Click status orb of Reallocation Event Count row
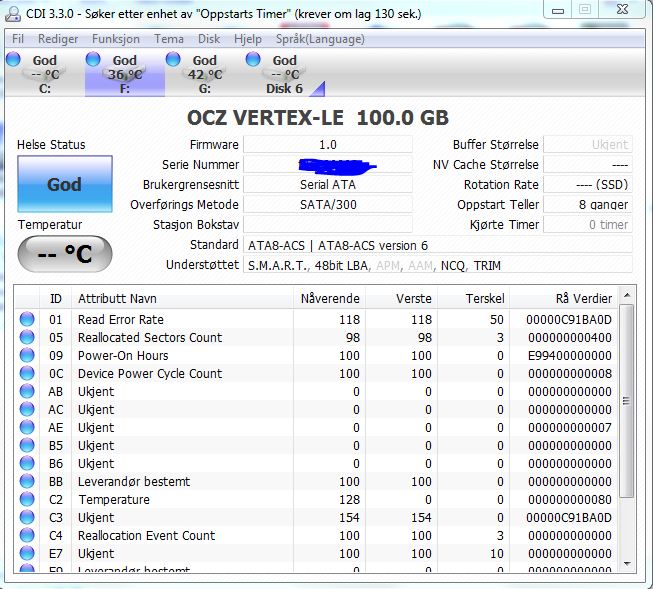 point(27,535)
